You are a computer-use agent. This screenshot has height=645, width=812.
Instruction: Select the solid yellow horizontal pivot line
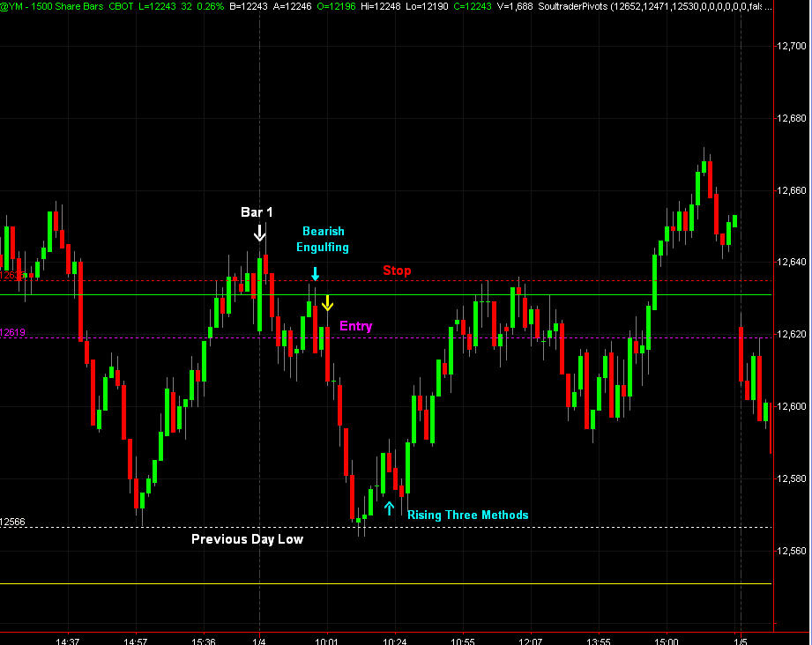click(386, 583)
